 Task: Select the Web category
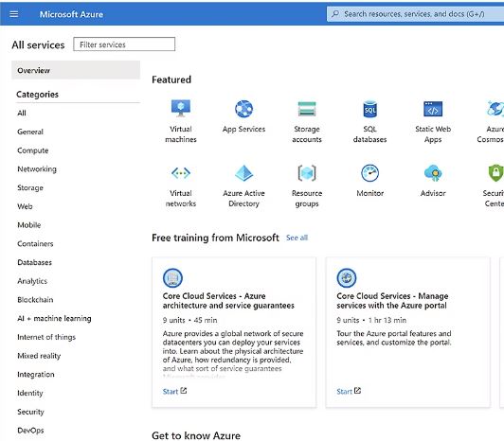tap(25, 206)
